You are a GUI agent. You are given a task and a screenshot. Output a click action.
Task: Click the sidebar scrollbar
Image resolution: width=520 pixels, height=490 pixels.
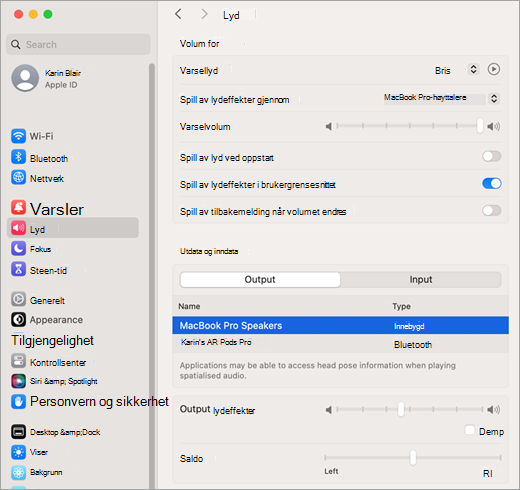point(152,275)
